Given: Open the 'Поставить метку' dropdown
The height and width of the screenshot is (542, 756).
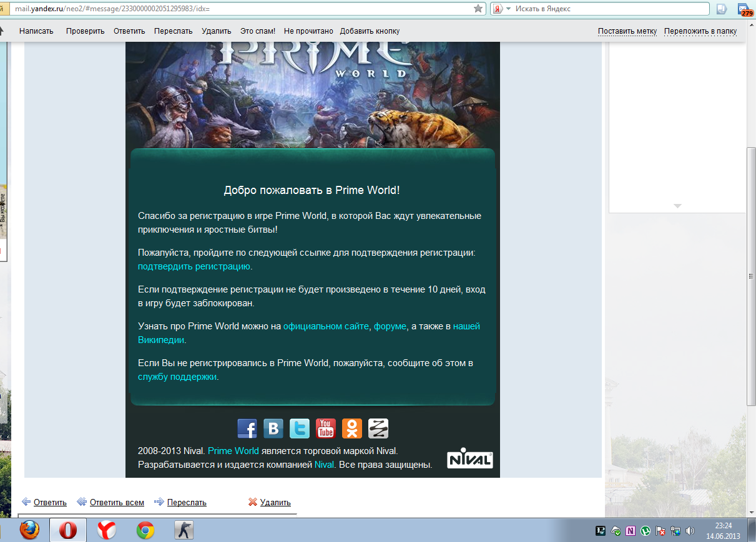Looking at the screenshot, I should 627,31.
